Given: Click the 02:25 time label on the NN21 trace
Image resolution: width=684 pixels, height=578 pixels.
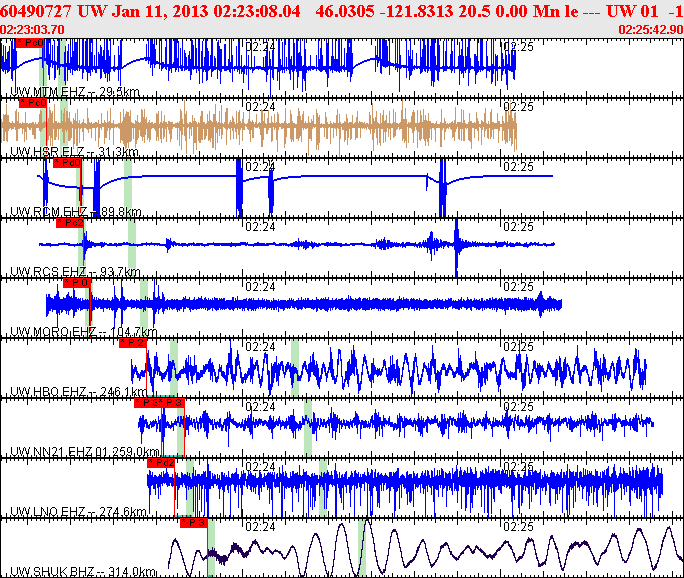Looking at the screenshot, I should (518, 407).
